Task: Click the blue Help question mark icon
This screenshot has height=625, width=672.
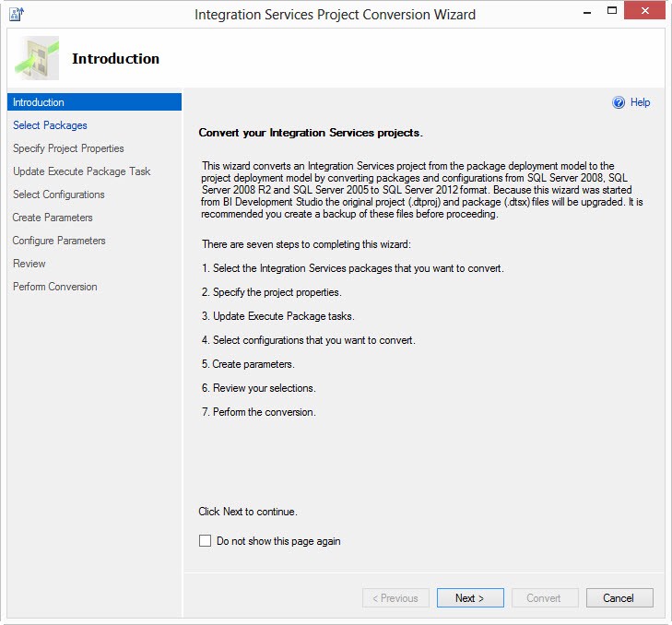Action: [x=619, y=103]
